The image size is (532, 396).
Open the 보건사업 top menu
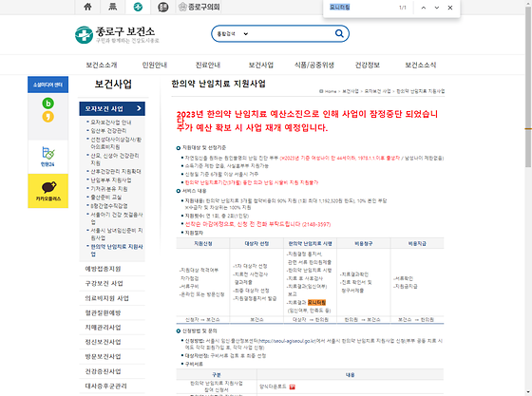[261, 65]
